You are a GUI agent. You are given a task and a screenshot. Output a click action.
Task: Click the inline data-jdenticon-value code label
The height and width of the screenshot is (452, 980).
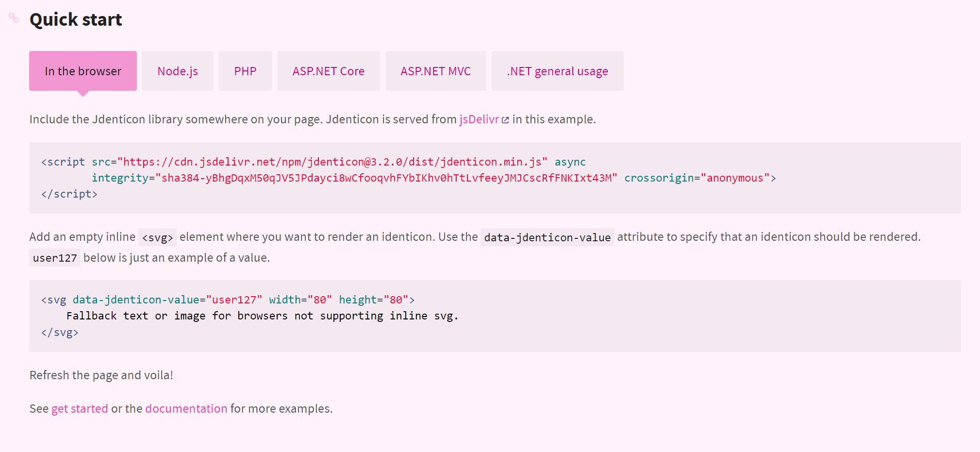click(548, 237)
